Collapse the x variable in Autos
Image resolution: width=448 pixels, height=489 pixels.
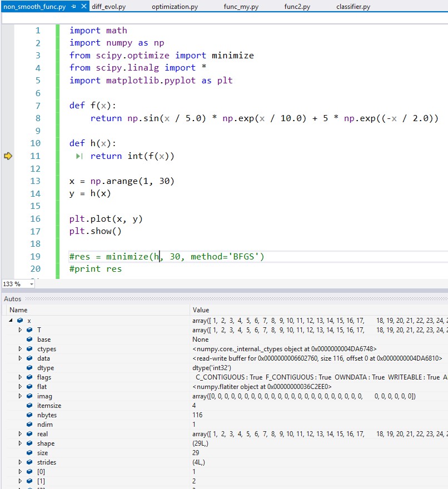tap(11, 320)
